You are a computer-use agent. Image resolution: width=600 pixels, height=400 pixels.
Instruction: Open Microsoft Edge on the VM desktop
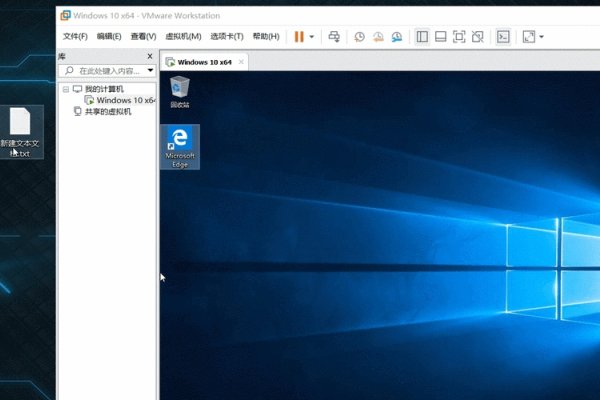(x=180, y=146)
